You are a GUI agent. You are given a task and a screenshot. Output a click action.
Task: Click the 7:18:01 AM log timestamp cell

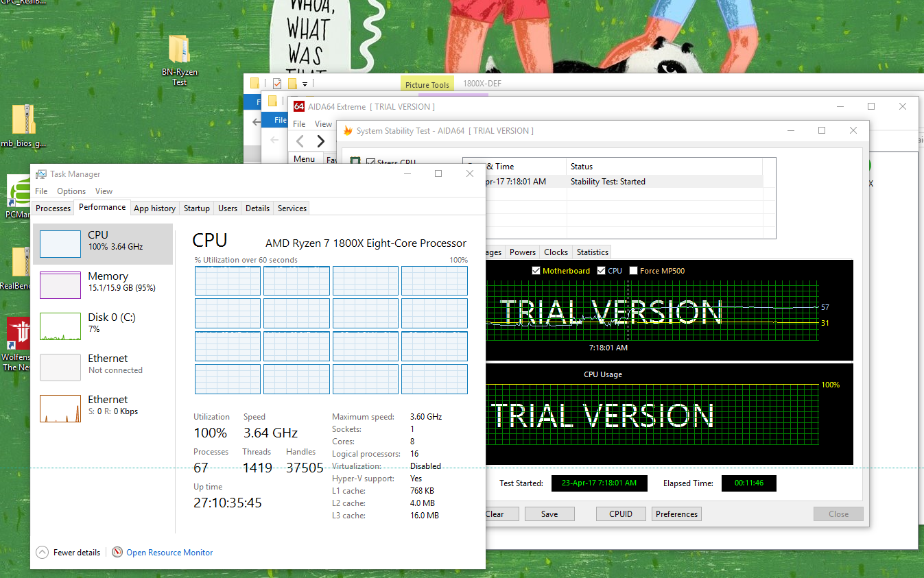coord(515,182)
